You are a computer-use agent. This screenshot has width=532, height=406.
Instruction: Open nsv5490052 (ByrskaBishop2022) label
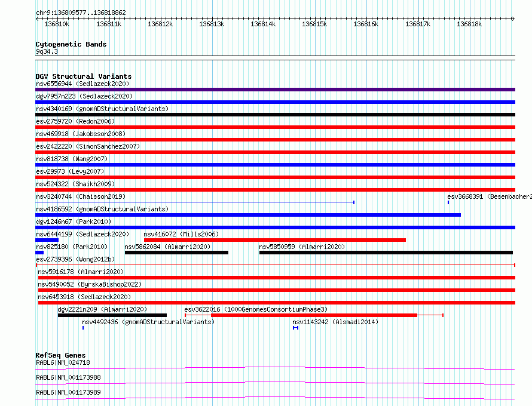90,284
